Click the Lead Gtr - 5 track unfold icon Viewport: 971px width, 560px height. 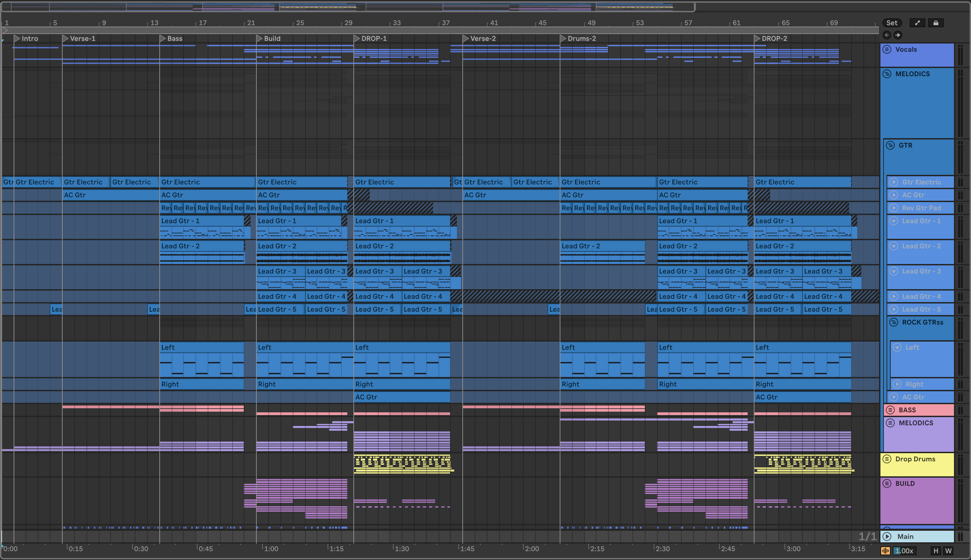894,309
